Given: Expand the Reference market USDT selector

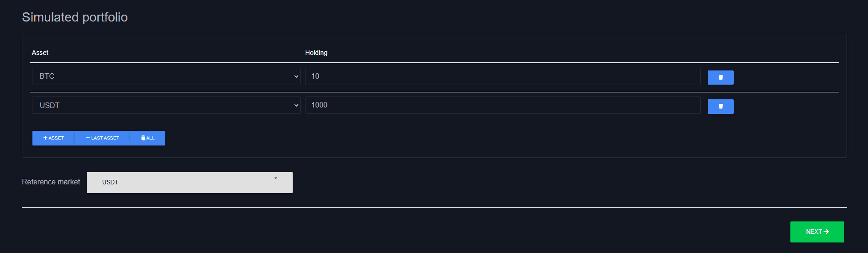Looking at the screenshot, I should pos(189,183).
